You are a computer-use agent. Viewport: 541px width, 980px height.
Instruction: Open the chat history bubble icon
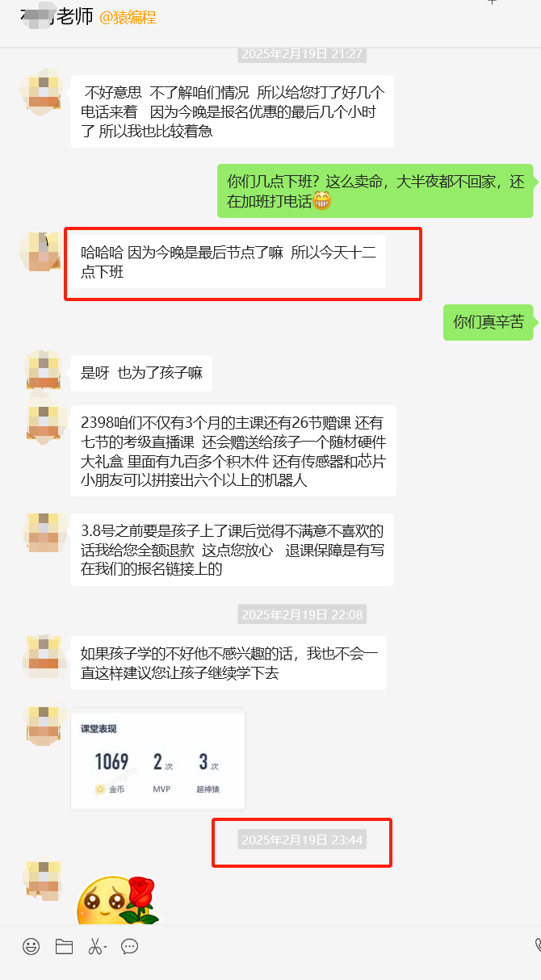pos(129,947)
